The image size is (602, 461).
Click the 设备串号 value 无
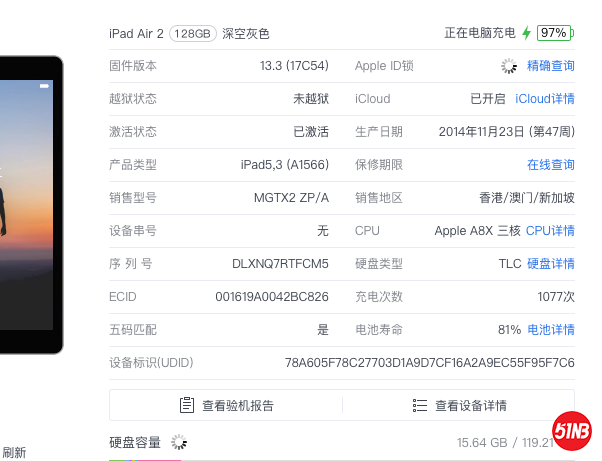[x=323, y=231]
